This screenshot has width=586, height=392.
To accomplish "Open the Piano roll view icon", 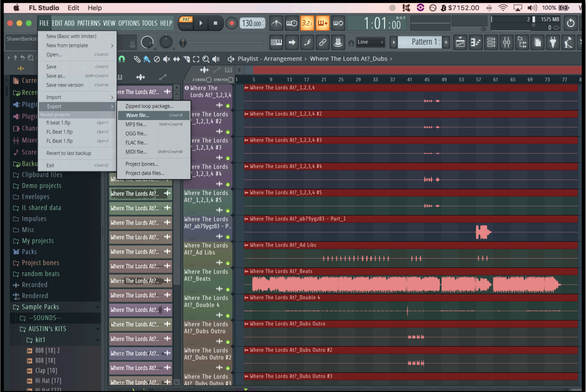I will coord(476,42).
